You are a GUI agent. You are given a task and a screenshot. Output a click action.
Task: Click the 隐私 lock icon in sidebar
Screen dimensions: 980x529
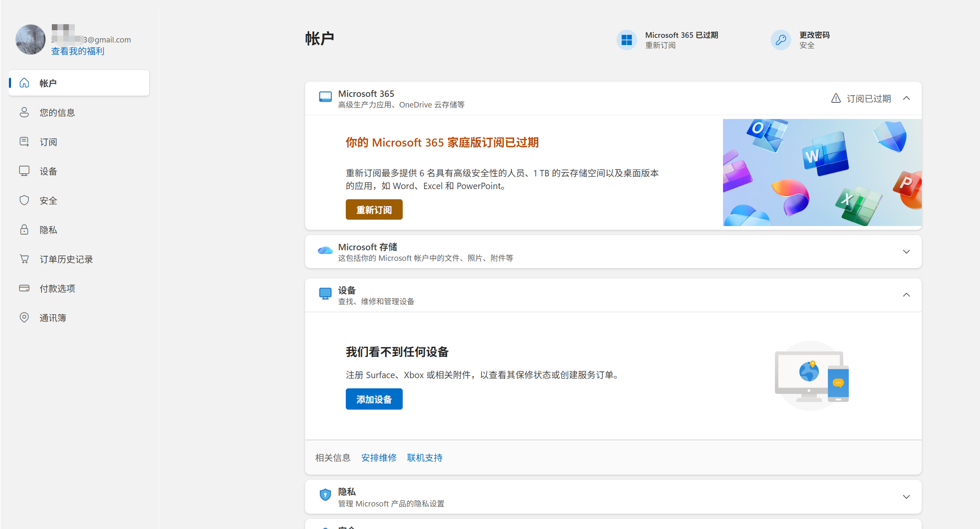click(x=24, y=229)
